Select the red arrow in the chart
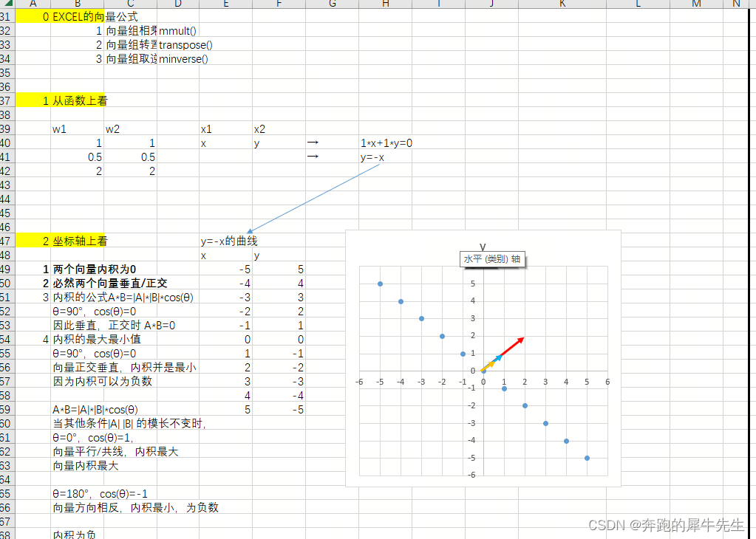Screen dimensions: 756x539 pyautogui.click(x=513, y=346)
